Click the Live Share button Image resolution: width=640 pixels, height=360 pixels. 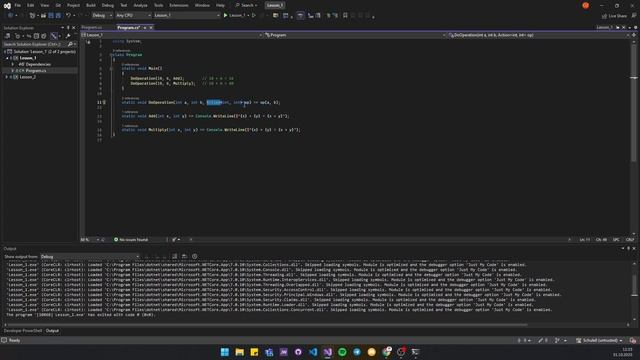pyautogui.click(x=614, y=16)
